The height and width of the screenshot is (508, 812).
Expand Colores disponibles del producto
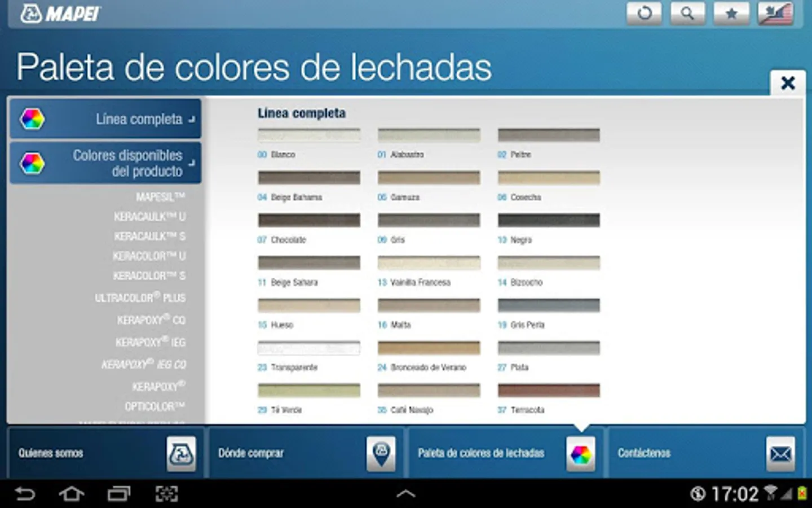tap(105, 163)
